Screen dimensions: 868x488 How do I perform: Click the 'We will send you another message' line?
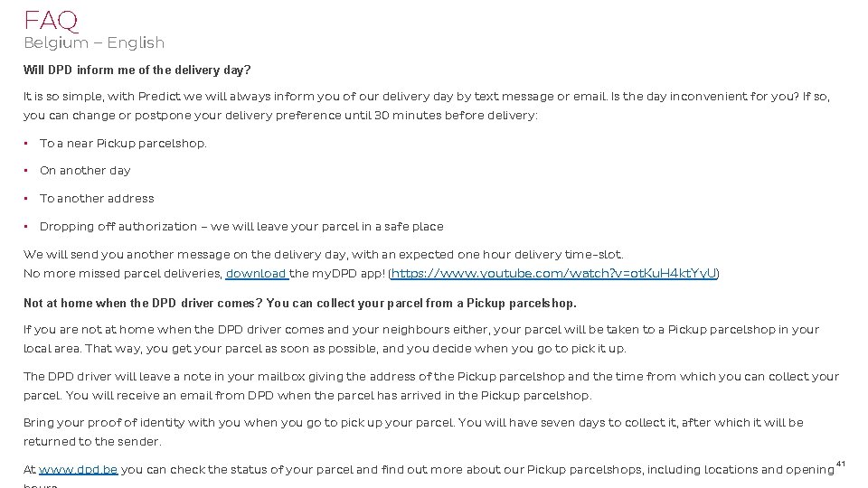click(x=323, y=255)
